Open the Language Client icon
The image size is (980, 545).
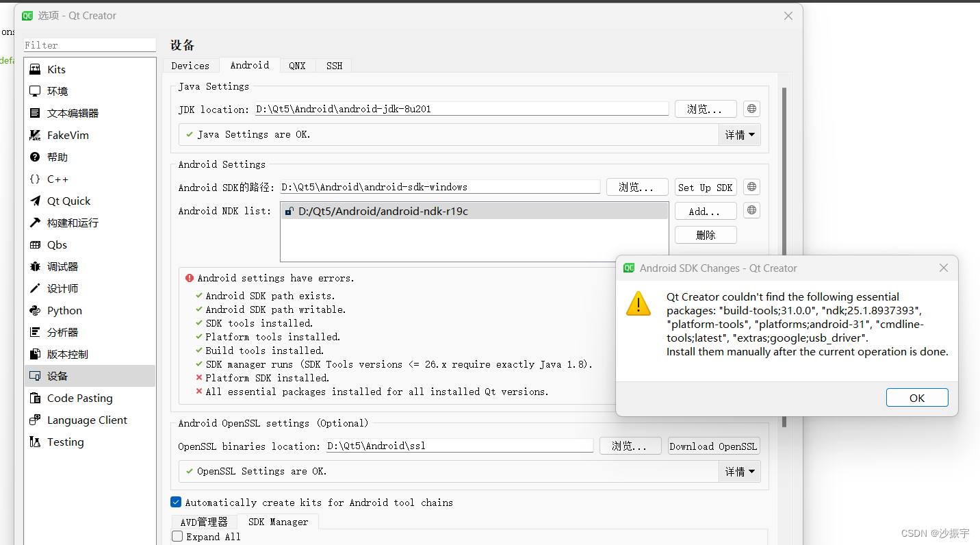click(x=35, y=420)
